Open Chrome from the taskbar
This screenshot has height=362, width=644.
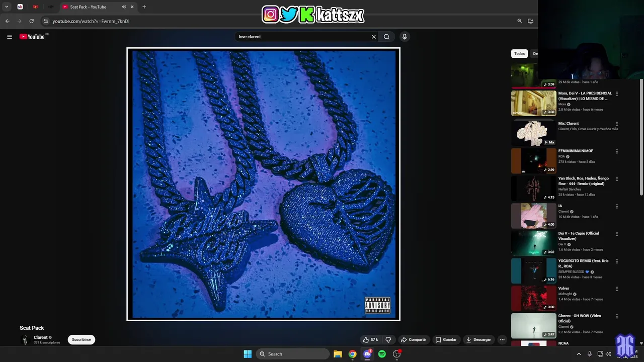pos(353,354)
